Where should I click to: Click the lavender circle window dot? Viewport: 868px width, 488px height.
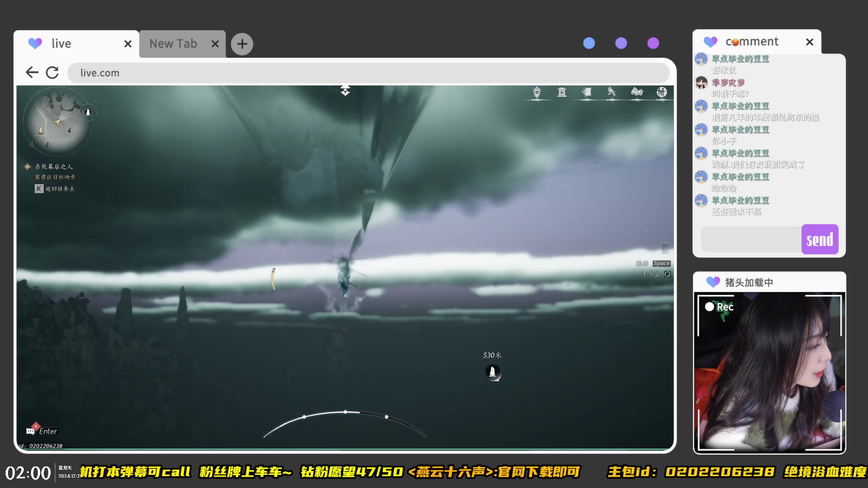click(621, 43)
